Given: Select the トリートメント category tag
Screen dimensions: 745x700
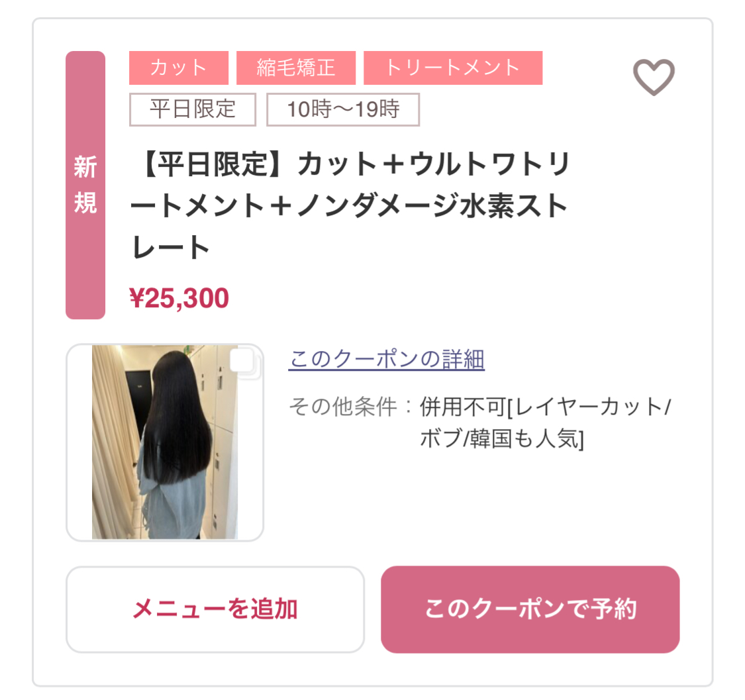Looking at the screenshot, I should 453,68.
